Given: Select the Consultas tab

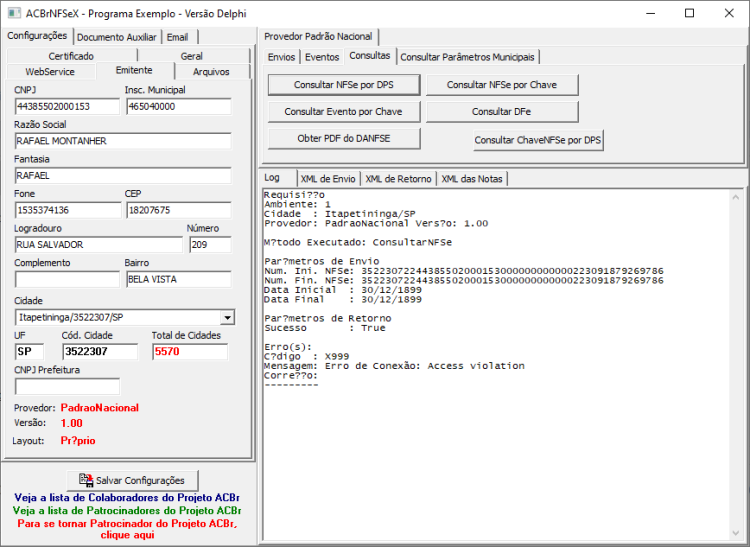Looking at the screenshot, I should click(370, 55).
